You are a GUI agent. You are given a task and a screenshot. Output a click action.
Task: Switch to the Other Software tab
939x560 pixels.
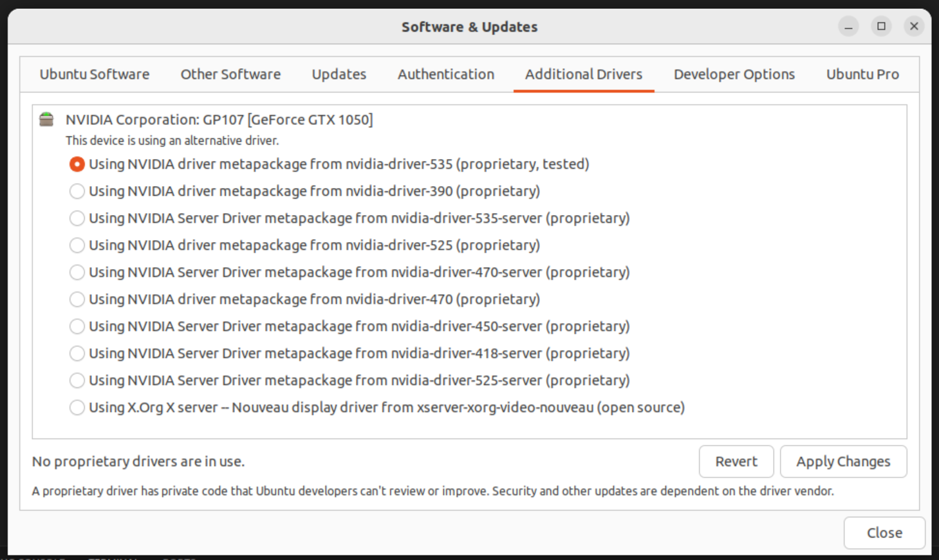230,75
